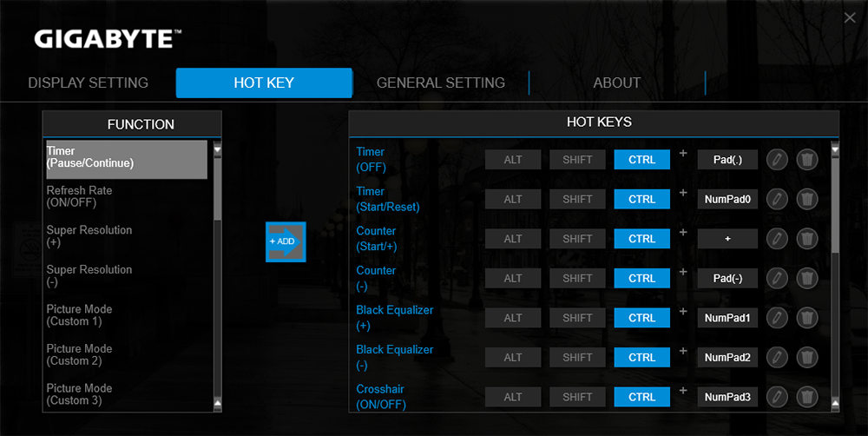Click the pencil icon for Crosshair (ON/OFF)
The width and height of the screenshot is (868, 436).
pyautogui.click(x=777, y=397)
